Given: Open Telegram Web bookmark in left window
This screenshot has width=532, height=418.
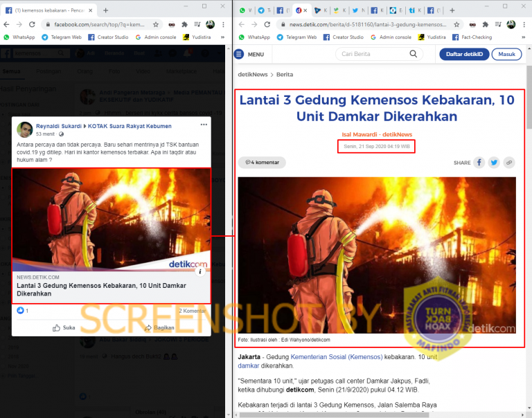Looking at the screenshot, I should click(62, 37).
